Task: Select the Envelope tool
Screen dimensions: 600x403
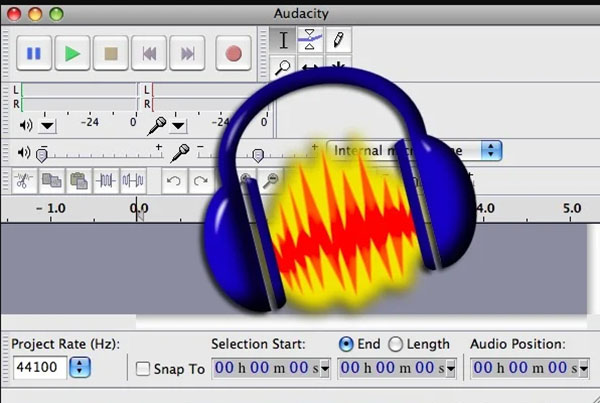Action: click(x=310, y=39)
